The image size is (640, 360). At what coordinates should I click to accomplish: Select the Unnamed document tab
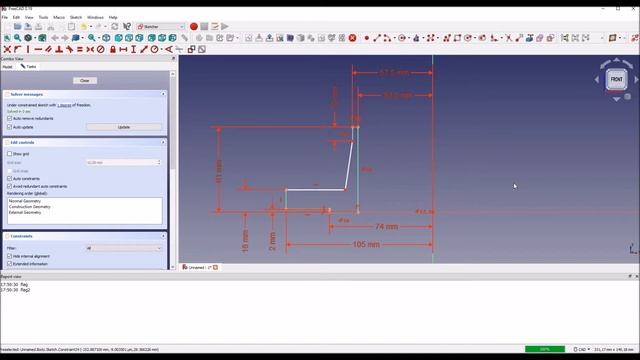[200, 267]
